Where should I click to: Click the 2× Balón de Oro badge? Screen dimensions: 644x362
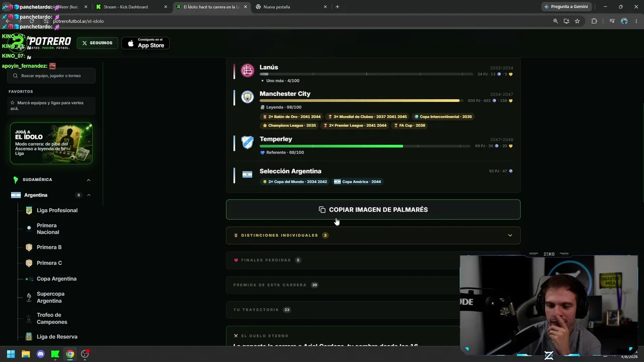[292, 117]
